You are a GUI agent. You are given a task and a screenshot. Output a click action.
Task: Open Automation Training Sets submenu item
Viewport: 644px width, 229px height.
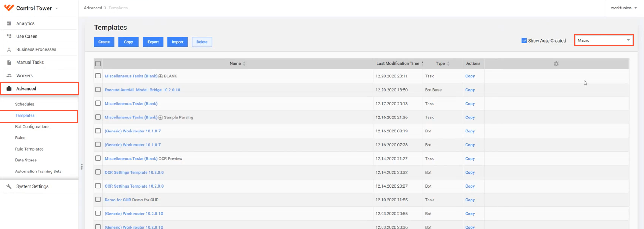38,171
